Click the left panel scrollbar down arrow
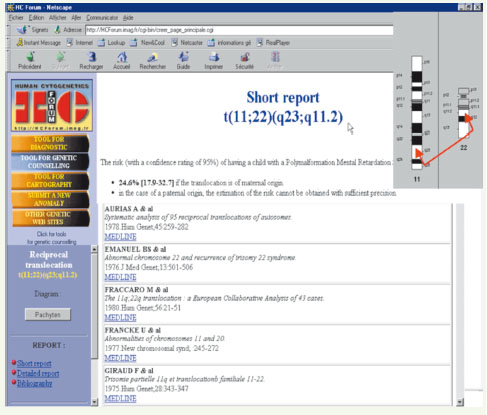 click(94, 402)
